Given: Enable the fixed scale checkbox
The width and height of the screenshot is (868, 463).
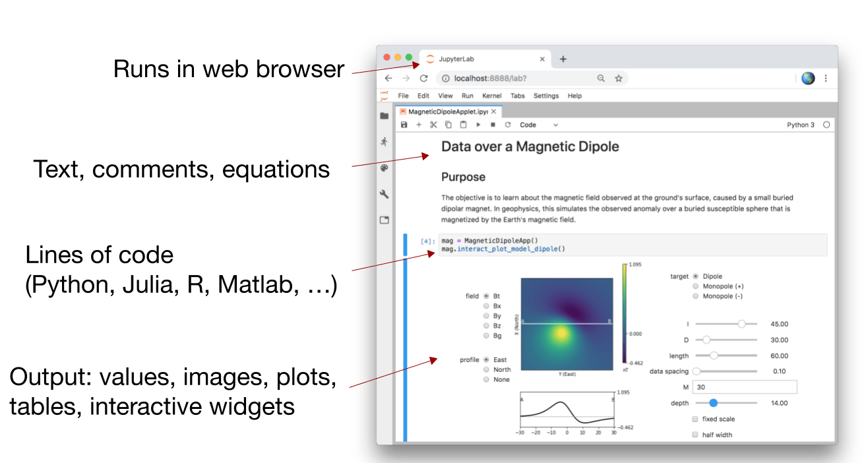Looking at the screenshot, I should pos(695,419).
